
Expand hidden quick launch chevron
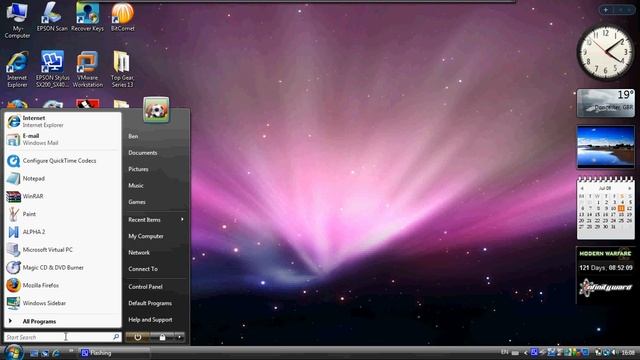(x=71, y=351)
